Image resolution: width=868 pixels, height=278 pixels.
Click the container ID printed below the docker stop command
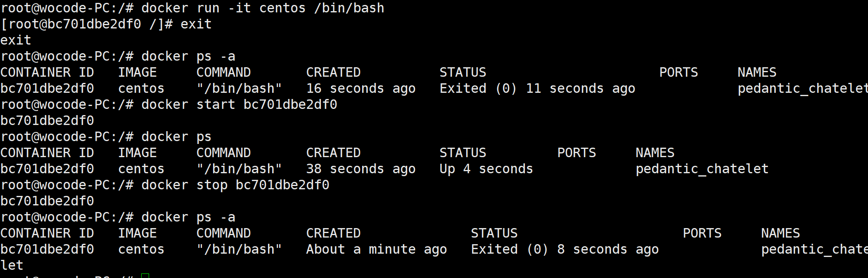pos(47,201)
